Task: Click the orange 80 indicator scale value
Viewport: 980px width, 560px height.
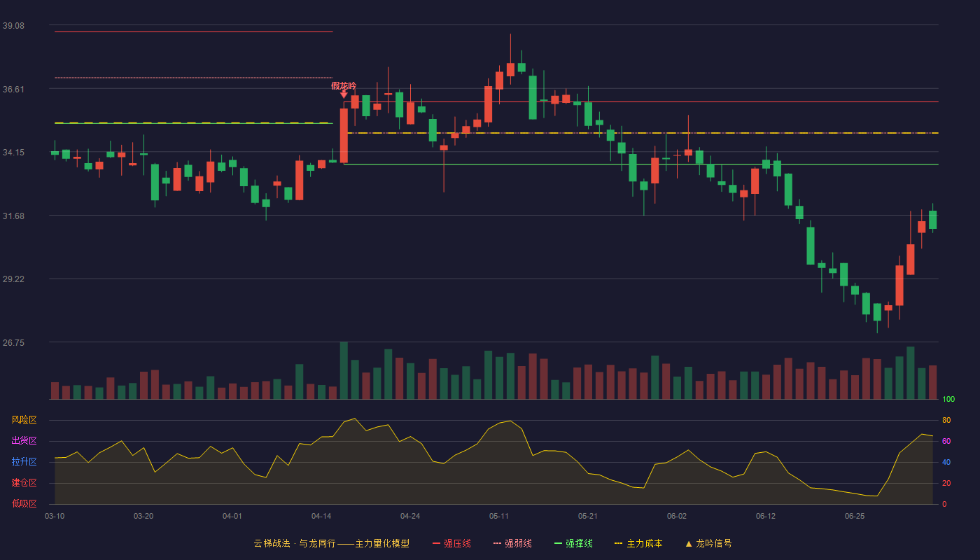Action: tap(946, 421)
